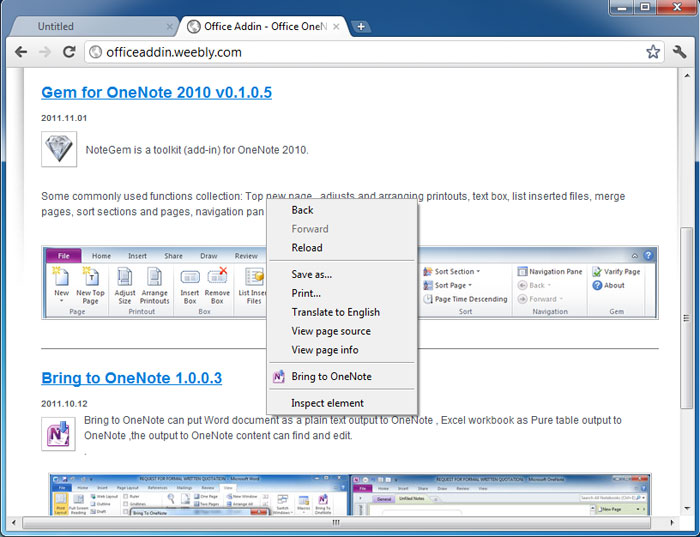
Task: Click the Arrange Printouts ribbon icon
Action: click(154, 285)
